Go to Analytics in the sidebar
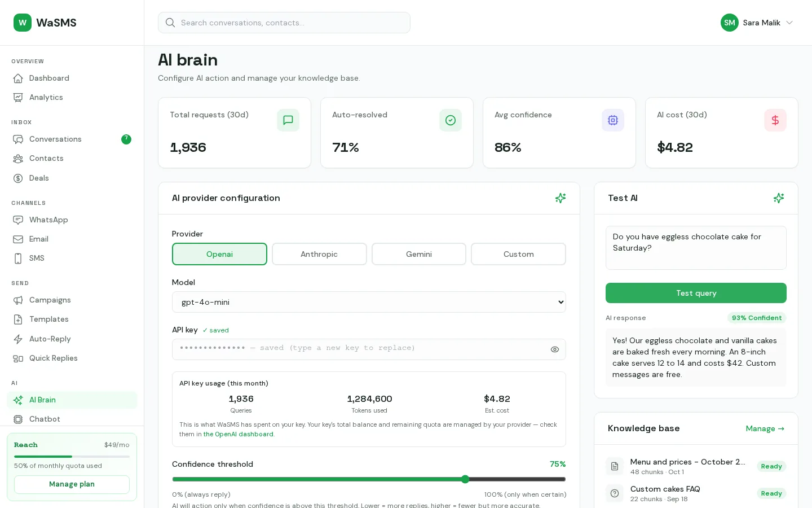The width and height of the screenshot is (812, 508). [72, 98]
